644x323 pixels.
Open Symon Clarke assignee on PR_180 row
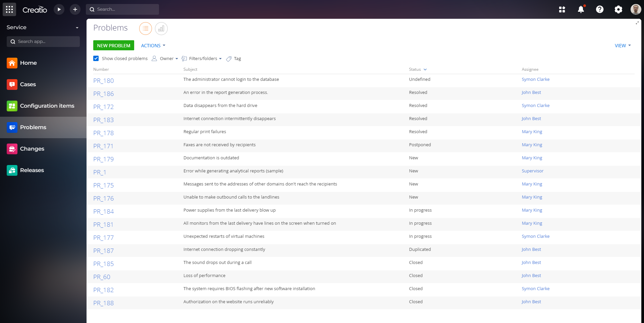click(x=536, y=79)
